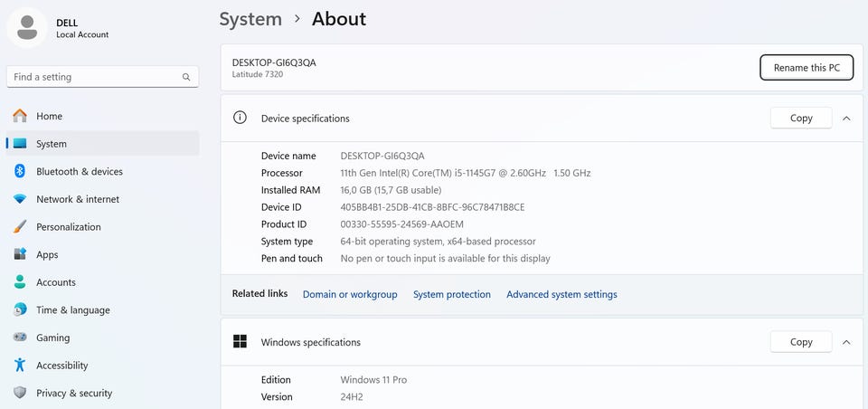Click the Find a setting search box
Image resolution: width=868 pixels, height=409 pixels.
click(102, 77)
